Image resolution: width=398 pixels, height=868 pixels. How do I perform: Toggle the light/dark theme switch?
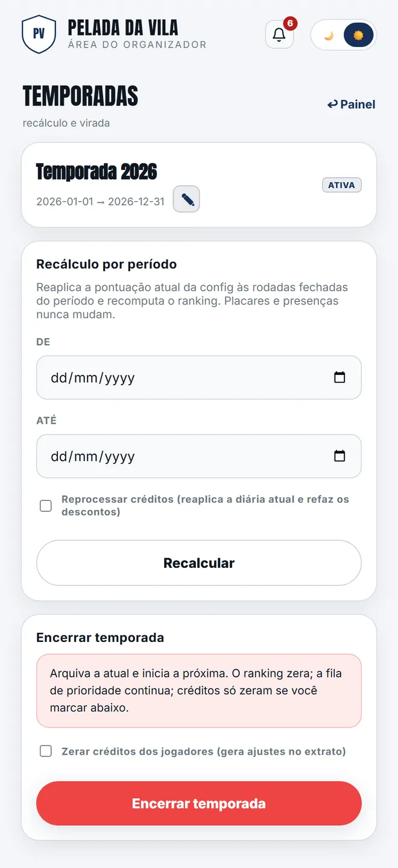(344, 35)
